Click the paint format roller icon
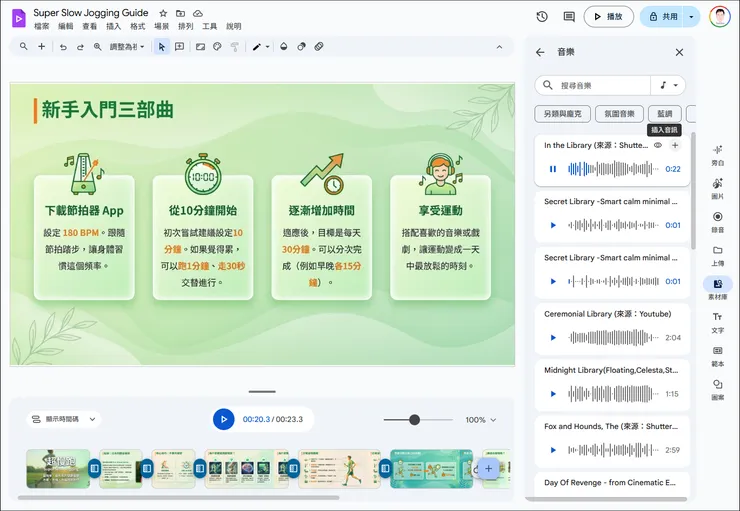This screenshot has width=740, height=511. 235,47
